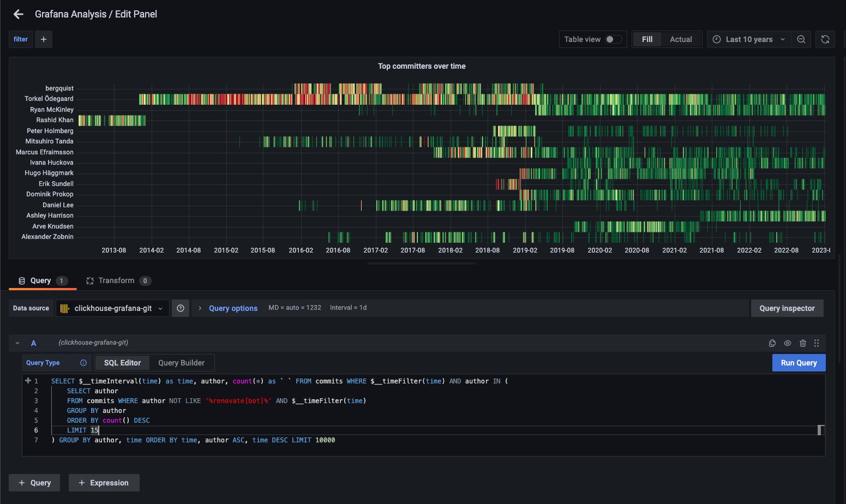Zoom out the time range

[x=801, y=39]
